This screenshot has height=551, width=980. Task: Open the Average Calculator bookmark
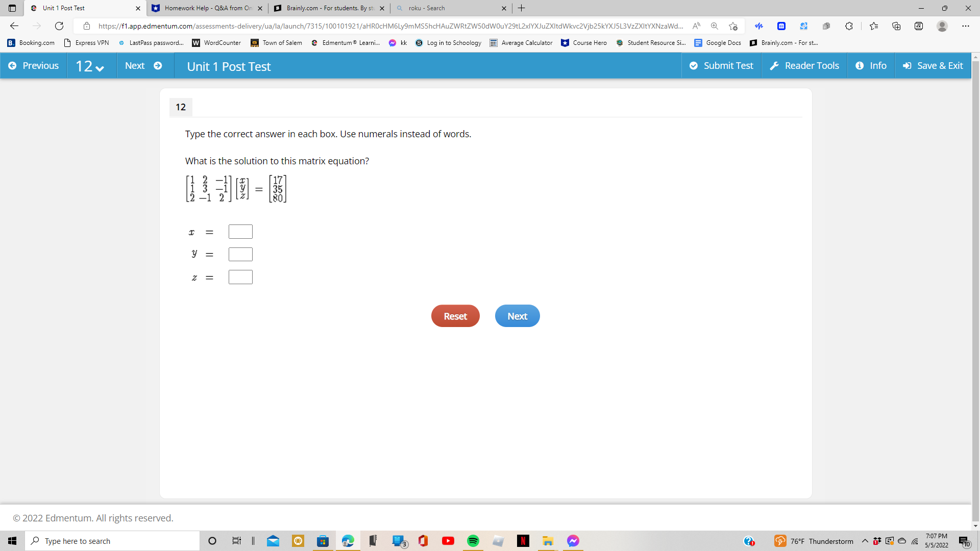(521, 43)
